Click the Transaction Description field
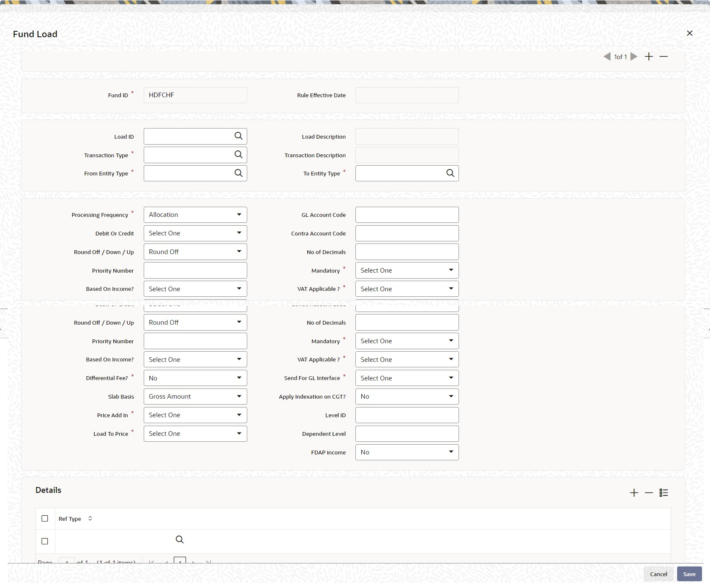The width and height of the screenshot is (710, 588). pos(407,155)
